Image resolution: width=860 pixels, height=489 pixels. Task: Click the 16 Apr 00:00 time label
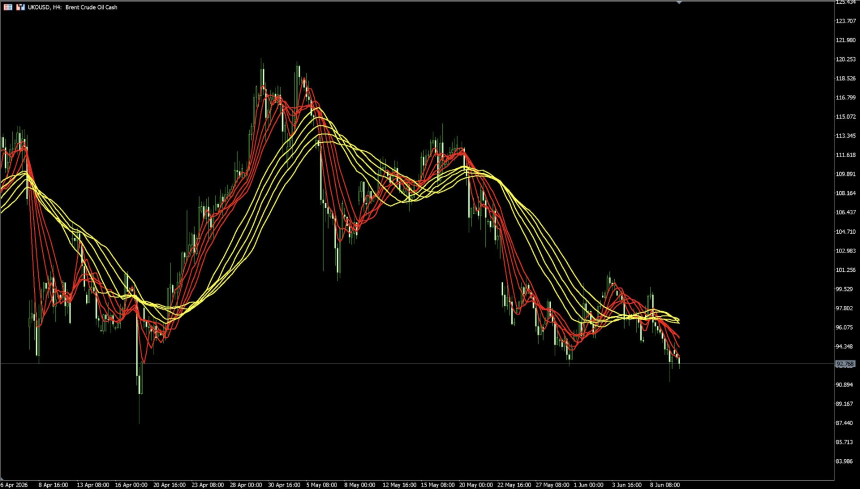click(x=132, y=485)
